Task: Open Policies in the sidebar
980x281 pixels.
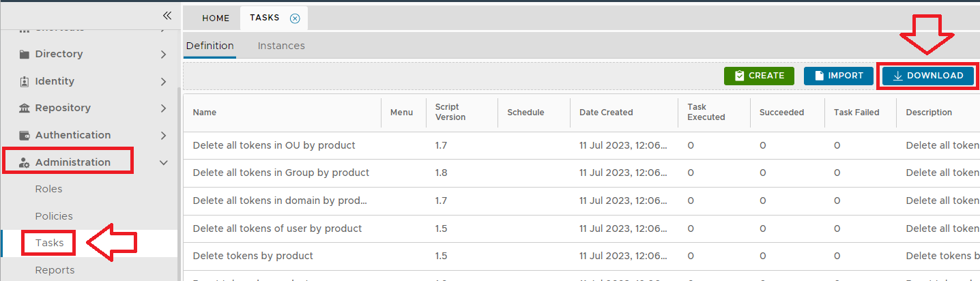Action: pyautogui.click(x=54, y=216)
